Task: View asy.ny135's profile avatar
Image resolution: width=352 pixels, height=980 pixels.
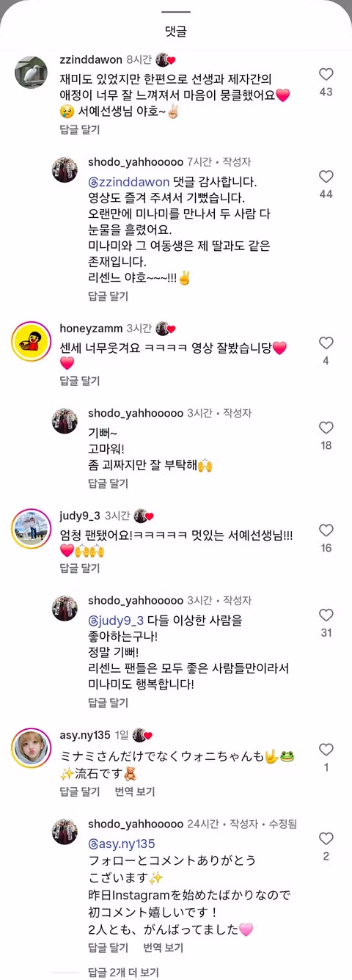Action: [x=31, y=748]
